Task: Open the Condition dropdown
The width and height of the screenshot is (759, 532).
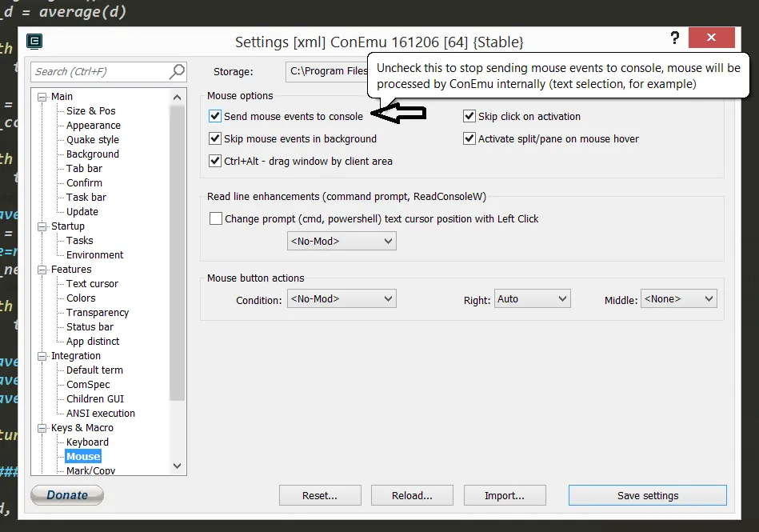Action: [342, 298]
